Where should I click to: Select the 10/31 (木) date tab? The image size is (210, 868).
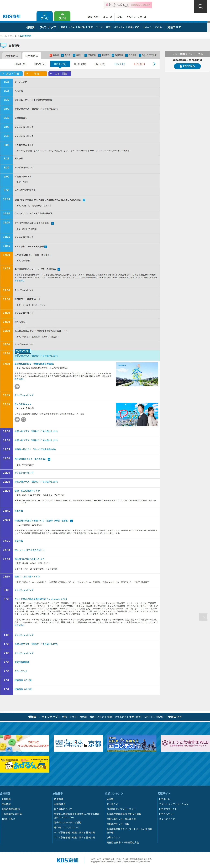80,64
